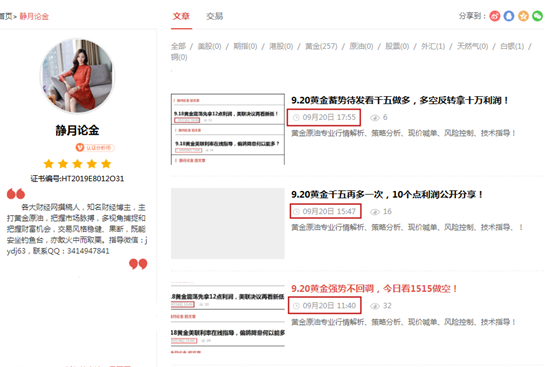550x367 pixels.
Task: Open thumbnail of the 蓄势待发 article
Action: coord(228,129)
